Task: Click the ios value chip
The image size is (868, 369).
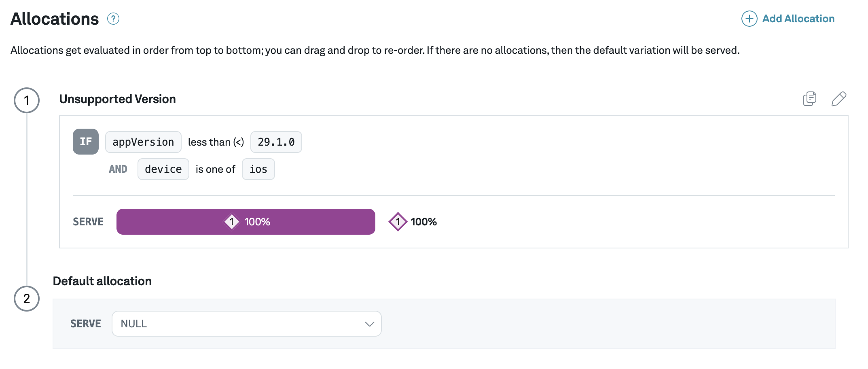Action: [x=258, y=169]
